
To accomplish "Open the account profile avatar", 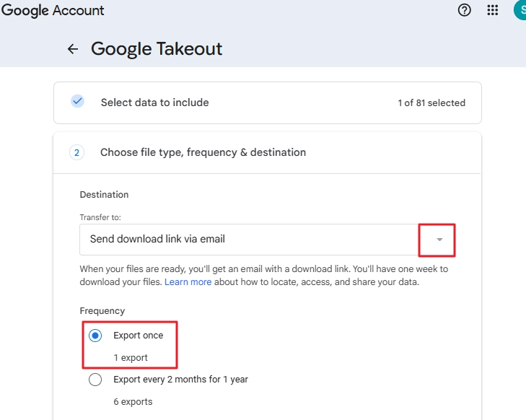I will point(520,10).
